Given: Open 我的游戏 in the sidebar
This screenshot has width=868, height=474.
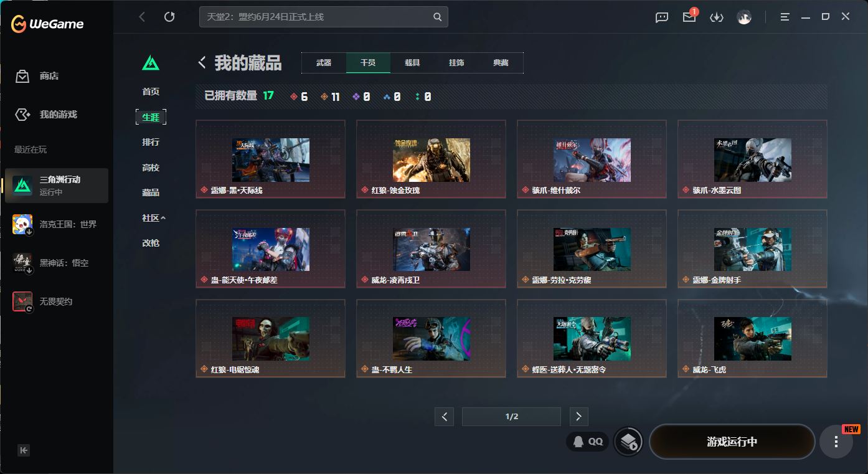Looking at the screenshot, I should point(46,115).
